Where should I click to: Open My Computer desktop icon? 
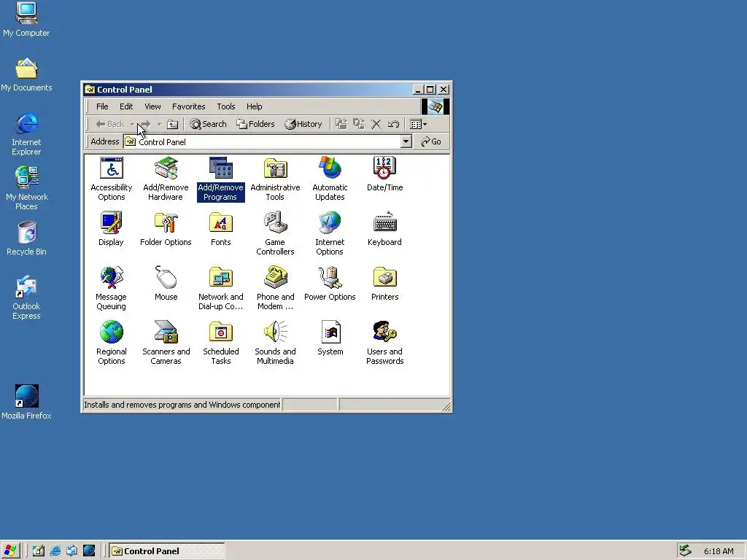(26, 20)
